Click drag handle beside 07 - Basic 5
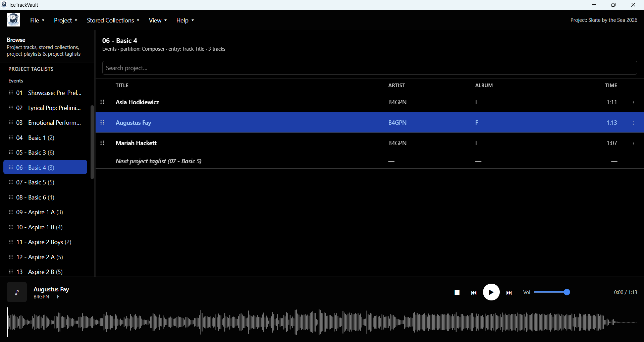Screen dimensions: 644x342 [x=11, y=182]
